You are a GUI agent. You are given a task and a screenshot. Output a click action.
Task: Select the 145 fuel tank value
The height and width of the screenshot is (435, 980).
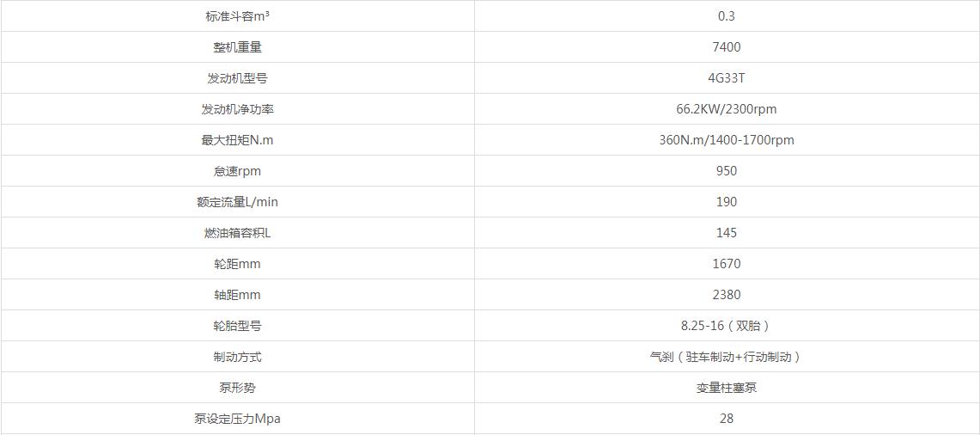(x=727, y=233)
